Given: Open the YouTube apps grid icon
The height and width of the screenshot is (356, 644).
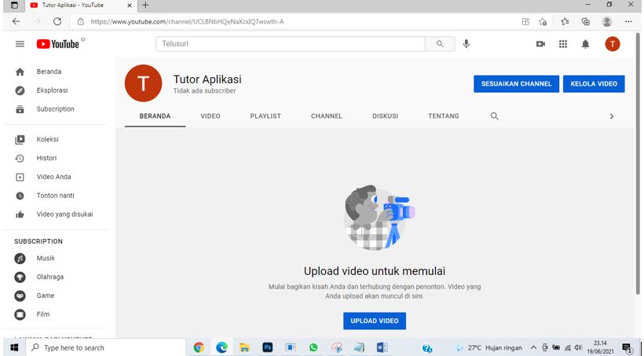Looking at the screenshot, I should (x=563, y=44).
